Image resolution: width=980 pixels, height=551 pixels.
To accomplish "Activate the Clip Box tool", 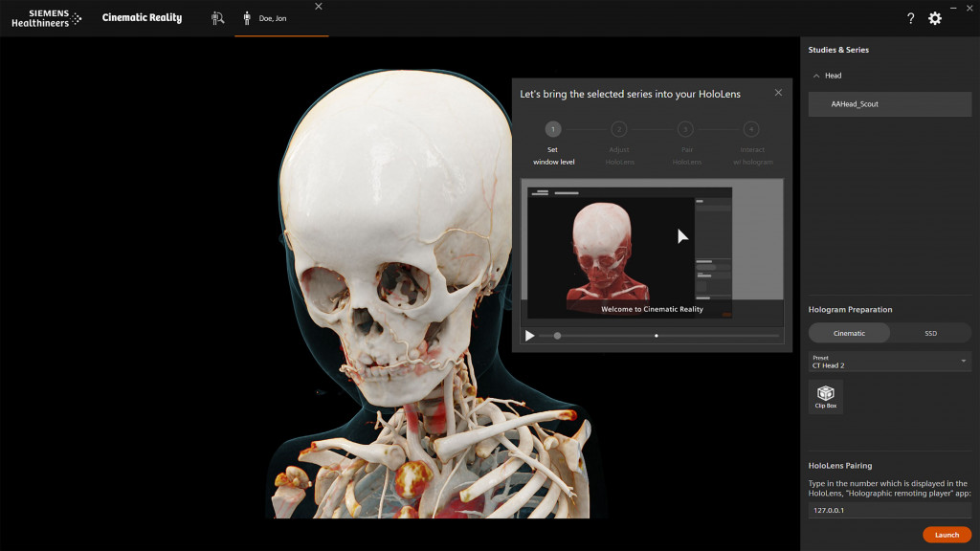I will click(825, 396).
